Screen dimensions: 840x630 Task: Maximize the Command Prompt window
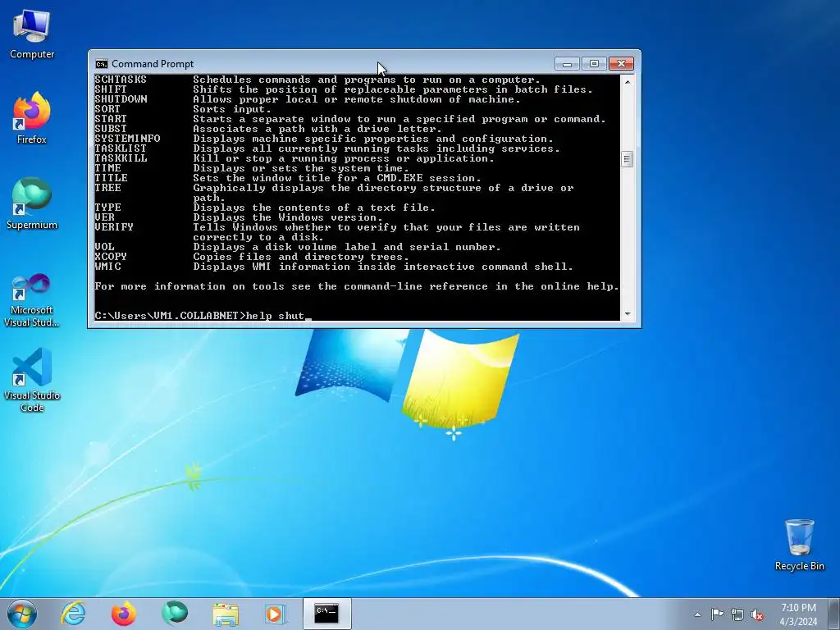click(594, 64)
